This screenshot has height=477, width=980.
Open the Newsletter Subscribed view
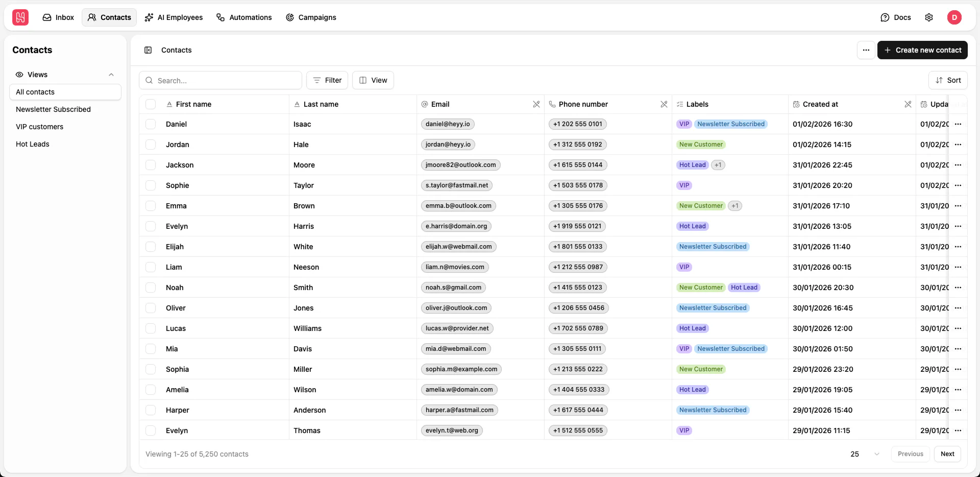[x=65, y=109]
